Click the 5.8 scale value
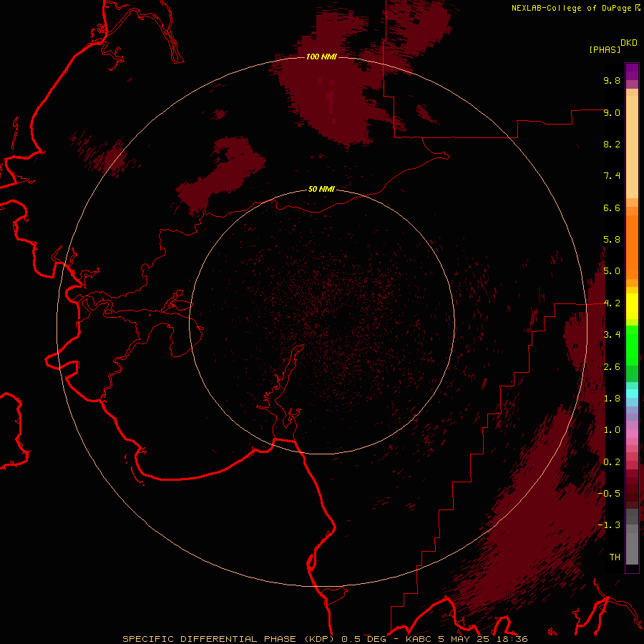This screenshot has width=644, height=644. pyautogui.click(x=612, y=240)
